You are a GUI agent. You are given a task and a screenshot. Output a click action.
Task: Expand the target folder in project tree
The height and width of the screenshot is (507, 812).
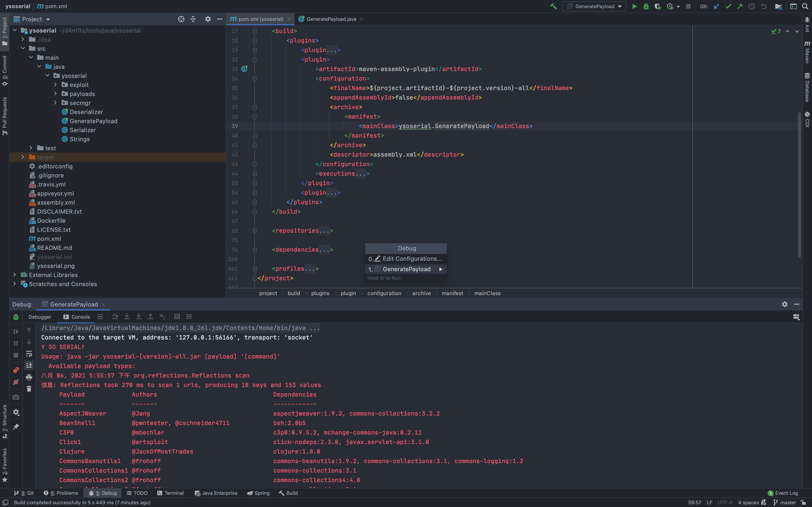click(23, 157)
